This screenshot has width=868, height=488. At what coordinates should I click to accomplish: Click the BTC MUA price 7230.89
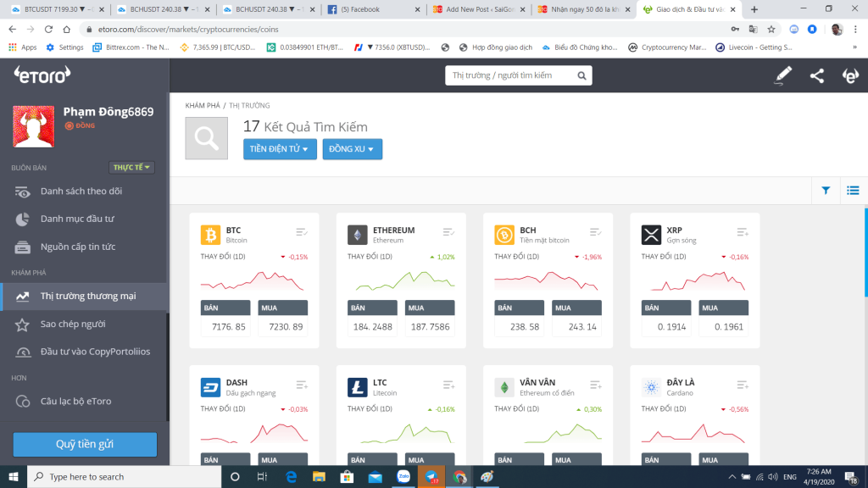283,327
